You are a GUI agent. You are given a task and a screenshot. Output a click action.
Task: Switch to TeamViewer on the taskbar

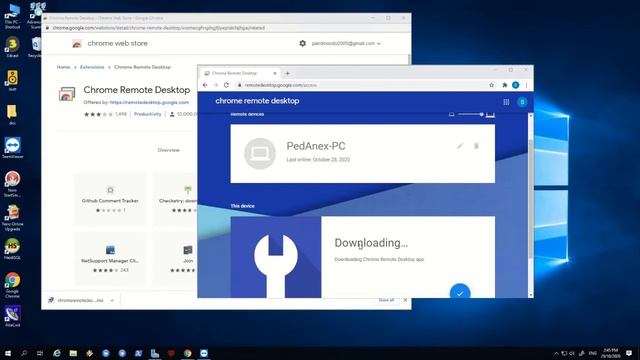[x=204, y=353]
